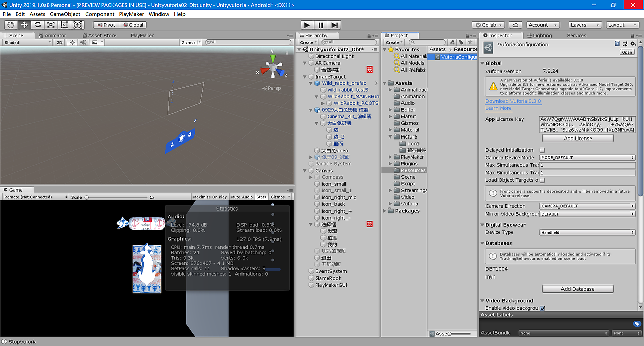Collapse the ImageTarget tree node

coord(305,77)
